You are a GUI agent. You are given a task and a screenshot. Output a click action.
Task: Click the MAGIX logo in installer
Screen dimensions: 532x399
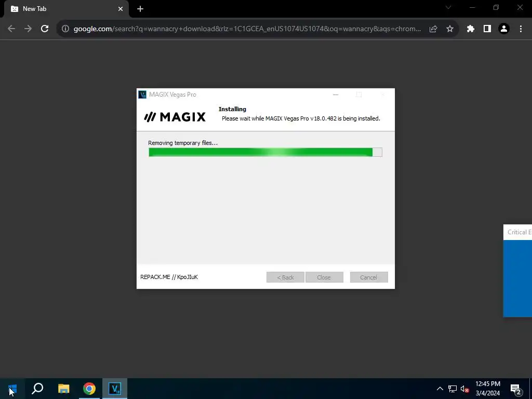point(175,117)
